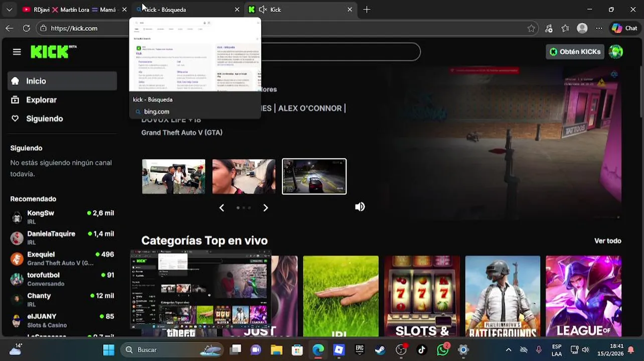Screen dimensions: 644x361
Task: Open the IRL grass category card
Action: [341, 296]
